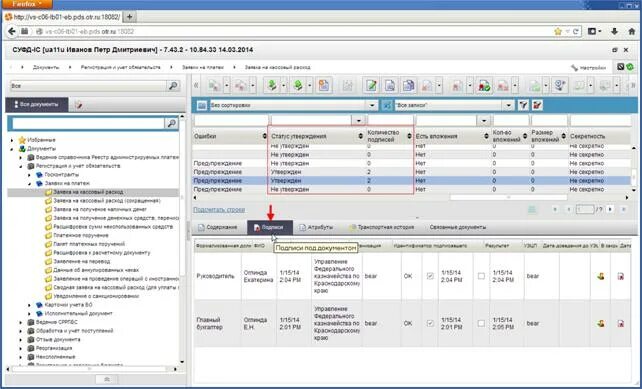The width and height of the screenshot is (642, 389).
Task: Click the red document icon in the Руководитель row
Action: point(621,276)
